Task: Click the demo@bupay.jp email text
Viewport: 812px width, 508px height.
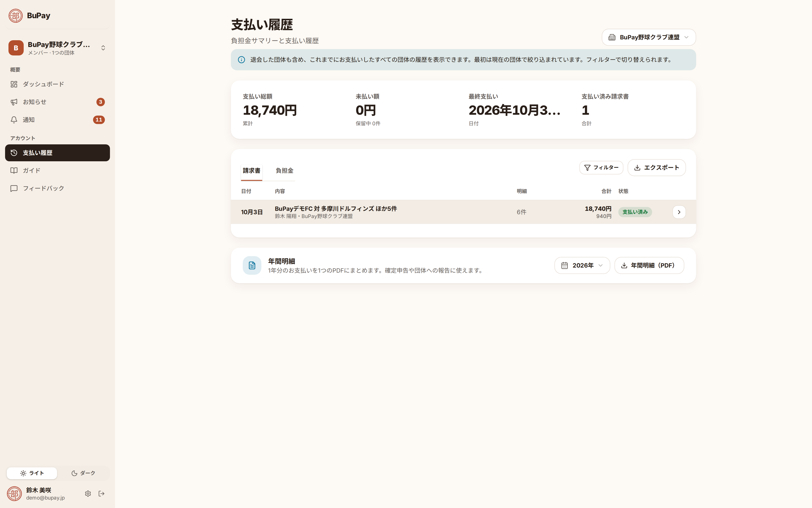Action: click(x=45, y=498)
